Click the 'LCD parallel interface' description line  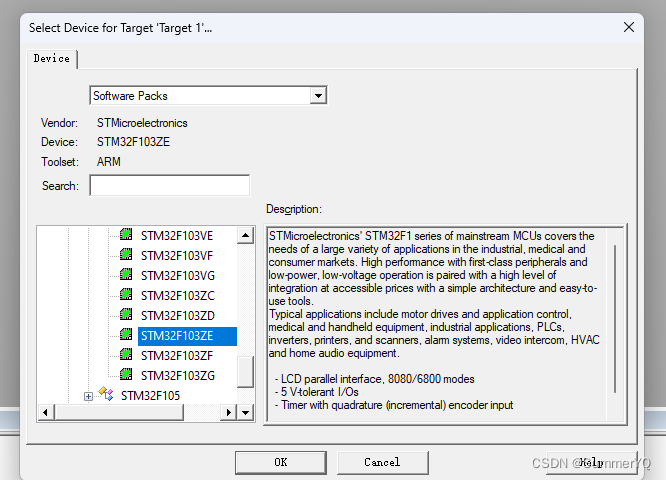[375, 379]
